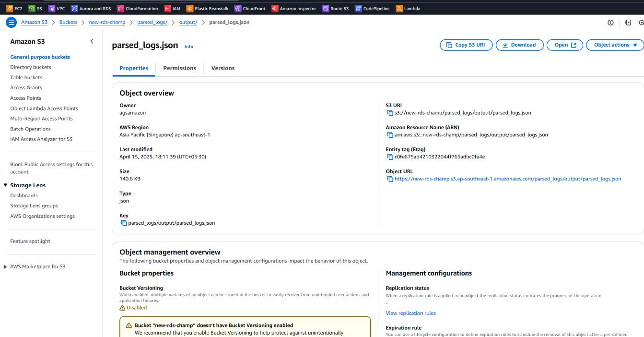This screenshot has width=644, height=337.
Task: Download the parsed_logs.json object
Action: [x=519, y=45]
